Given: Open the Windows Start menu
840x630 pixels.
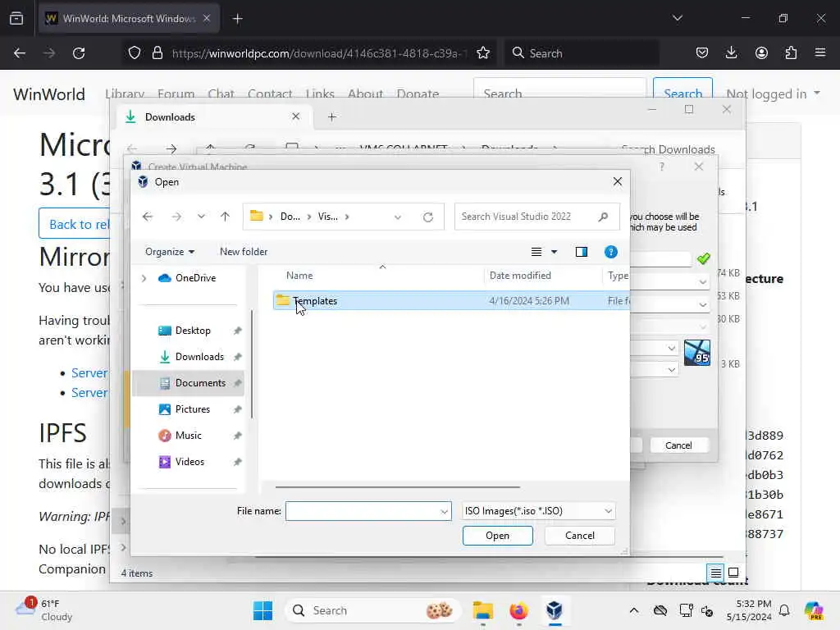Looking at the screenshot, I should pyautogui.click(x=262, y=610).
